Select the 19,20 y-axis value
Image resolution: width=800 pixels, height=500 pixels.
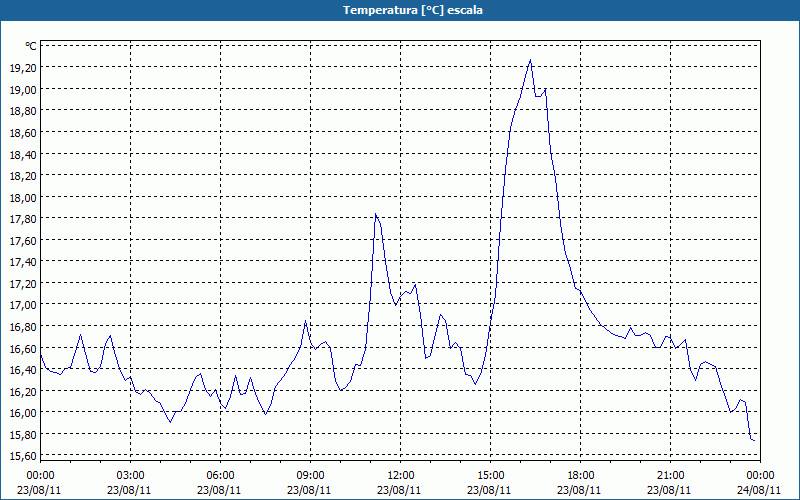(23, 67)
